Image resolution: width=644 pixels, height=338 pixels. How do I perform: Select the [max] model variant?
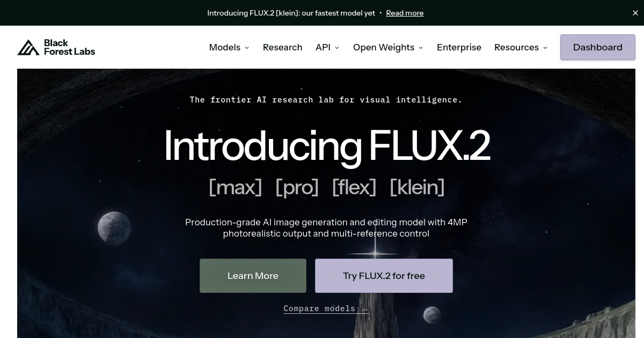click(235, 187)
